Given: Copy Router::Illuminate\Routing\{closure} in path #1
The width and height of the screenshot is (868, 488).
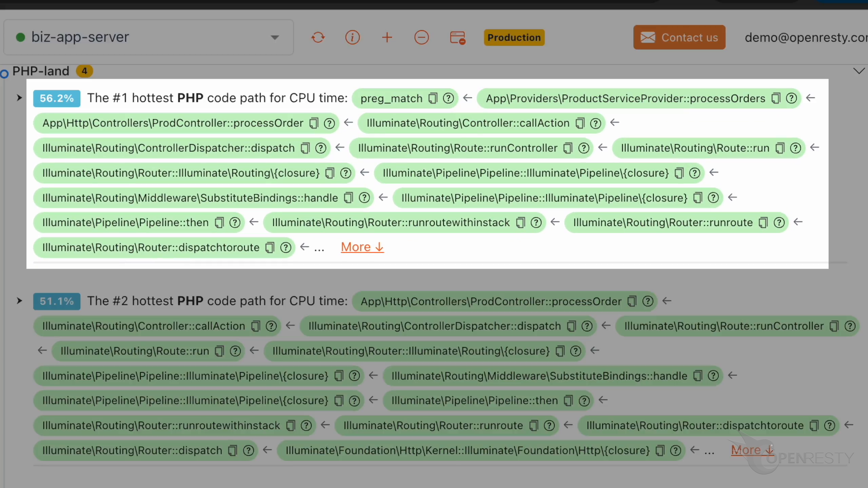Looking at the screenshot, I should click(x=330, y=173).
